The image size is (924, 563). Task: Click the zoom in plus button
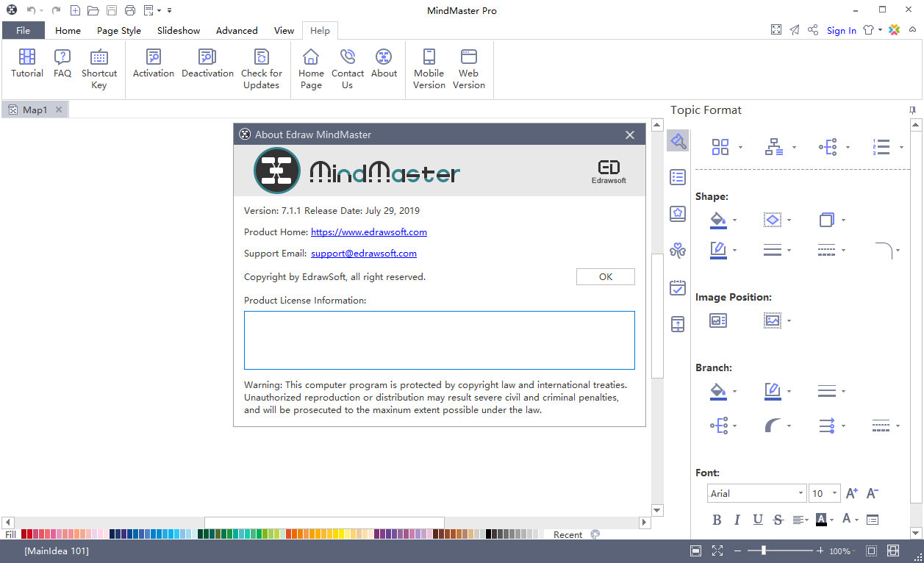click(820, 551)
